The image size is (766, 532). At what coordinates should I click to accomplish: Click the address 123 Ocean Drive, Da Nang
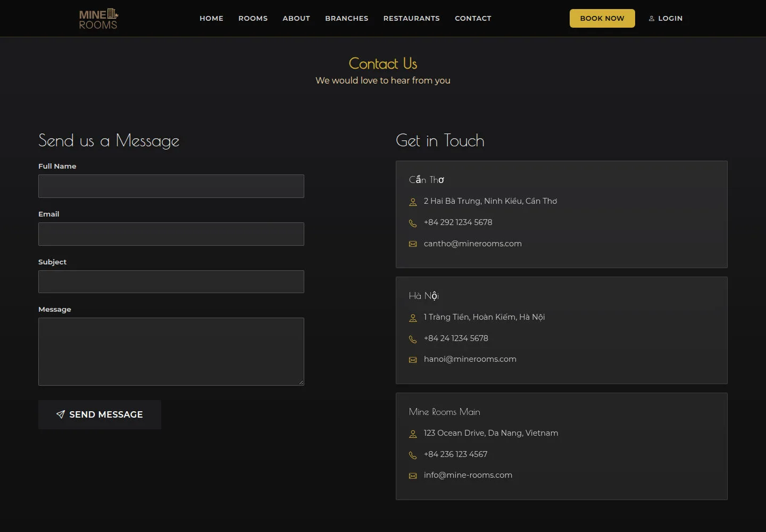[491, 433]
